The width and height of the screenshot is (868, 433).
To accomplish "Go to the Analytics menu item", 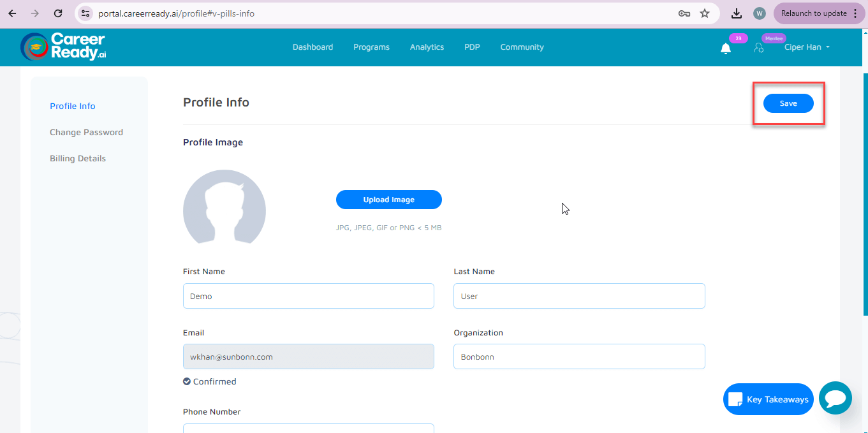I will (x=427, y=47).
